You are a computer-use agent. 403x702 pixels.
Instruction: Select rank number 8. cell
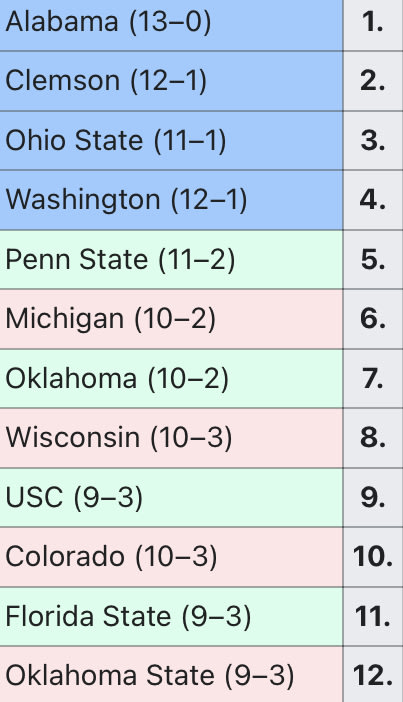[x=373, y=438]
